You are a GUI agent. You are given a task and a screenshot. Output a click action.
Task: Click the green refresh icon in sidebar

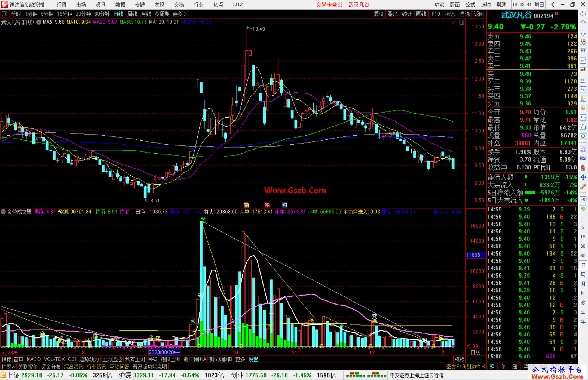click(583, 209)
